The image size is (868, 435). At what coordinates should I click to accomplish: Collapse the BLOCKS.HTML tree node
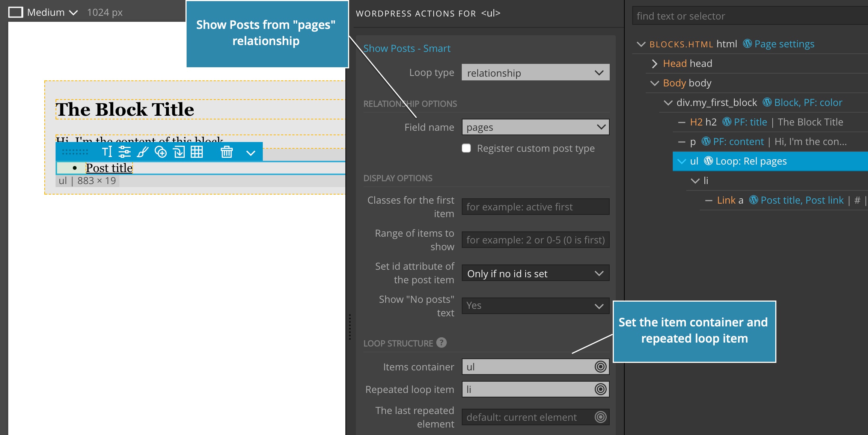641,44
